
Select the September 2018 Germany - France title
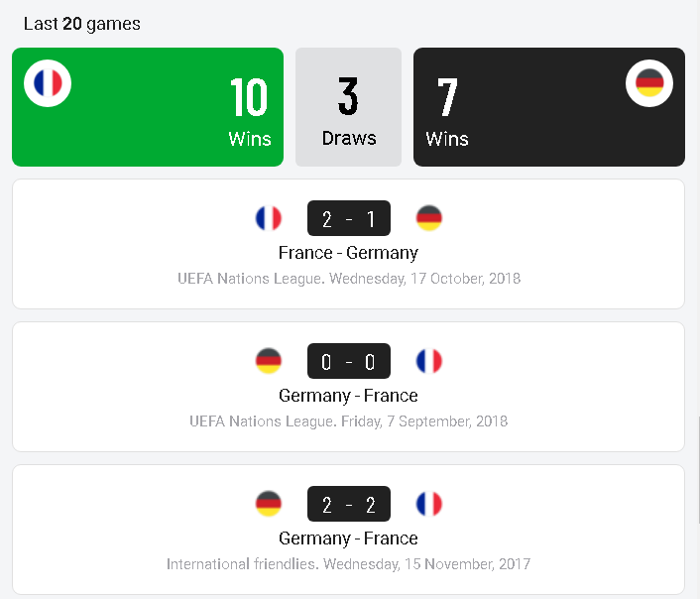(x=348, y=396)
